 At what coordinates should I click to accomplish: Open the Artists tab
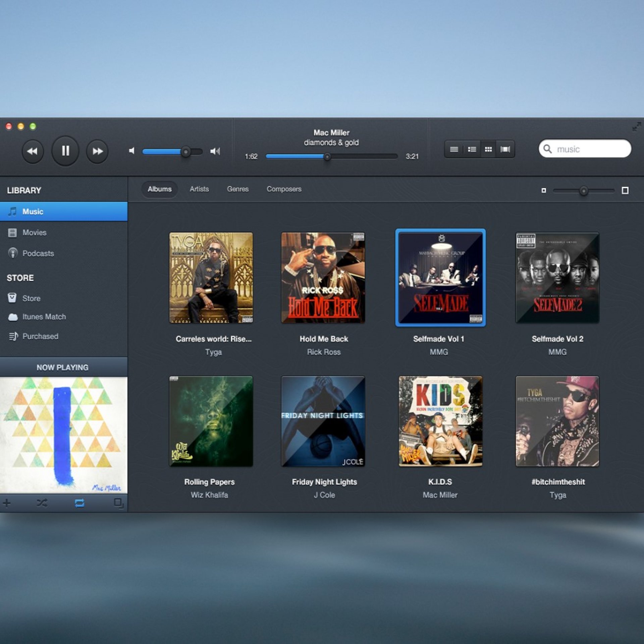[199, 189]
